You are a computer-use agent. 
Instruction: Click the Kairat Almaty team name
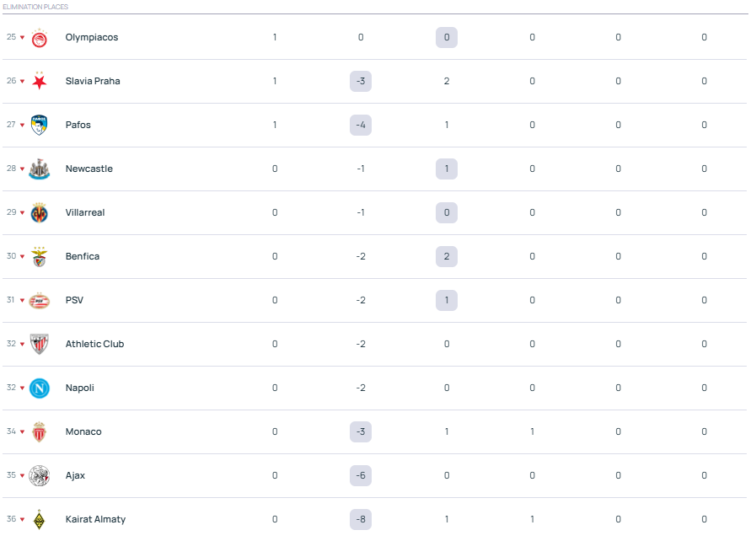coord(95,519)
